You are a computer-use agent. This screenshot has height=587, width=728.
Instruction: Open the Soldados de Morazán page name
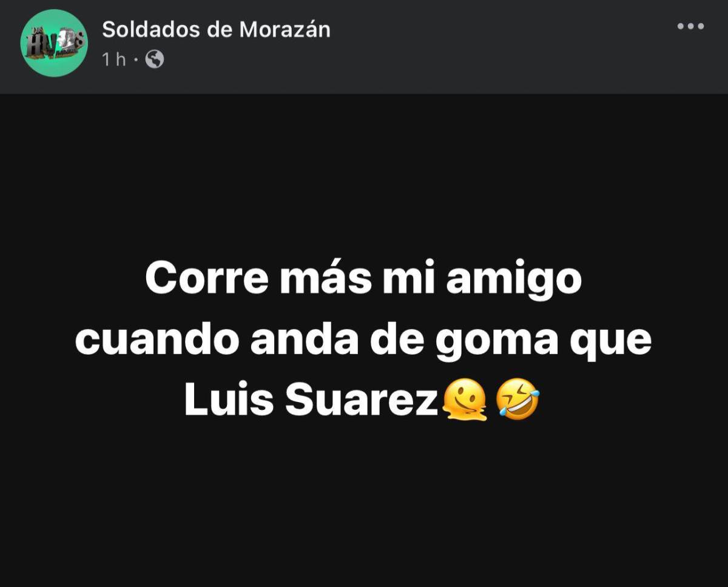pos(216,29)
